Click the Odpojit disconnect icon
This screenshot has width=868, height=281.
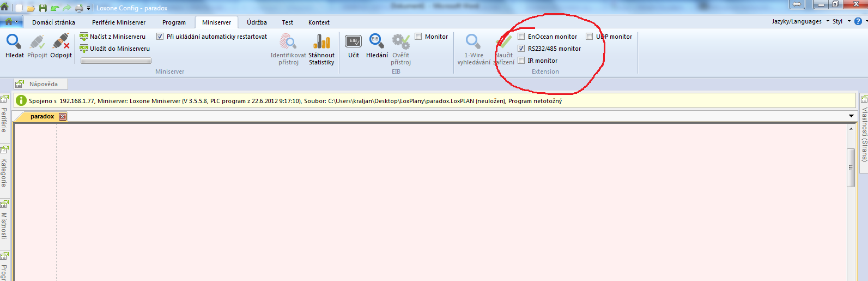click(60, 42)
